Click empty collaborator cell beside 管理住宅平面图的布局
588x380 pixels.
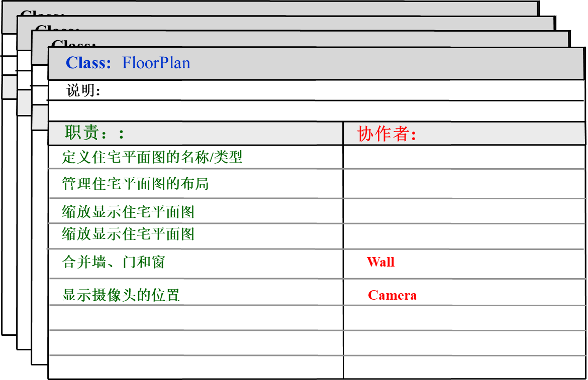coord(463,184)
